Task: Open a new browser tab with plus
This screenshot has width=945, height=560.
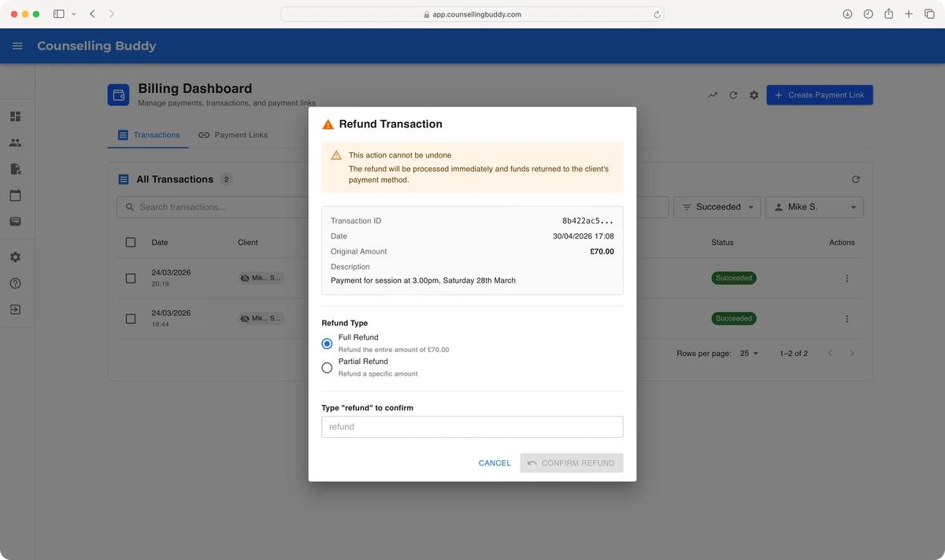Action: click(x=909, y=14)
